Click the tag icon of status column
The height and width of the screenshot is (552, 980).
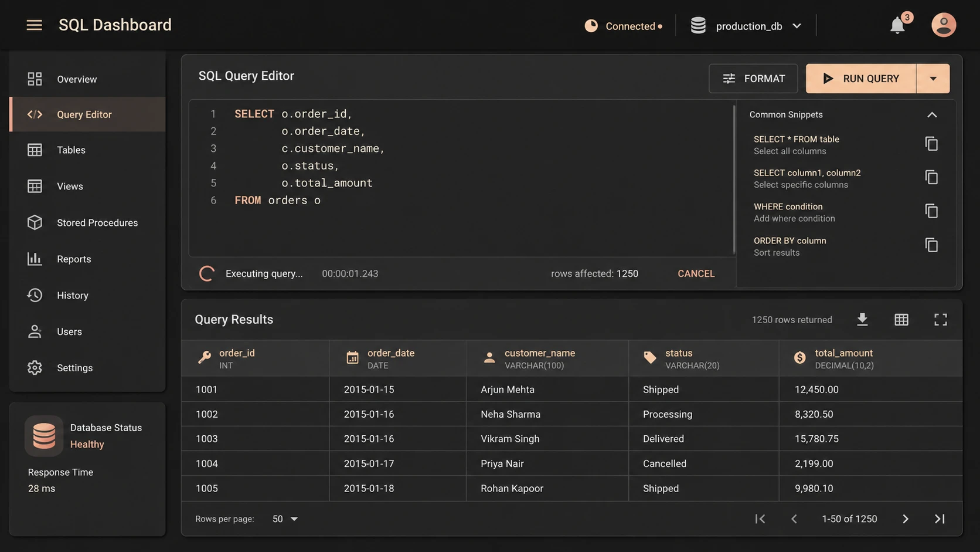[x=650, y=357]
